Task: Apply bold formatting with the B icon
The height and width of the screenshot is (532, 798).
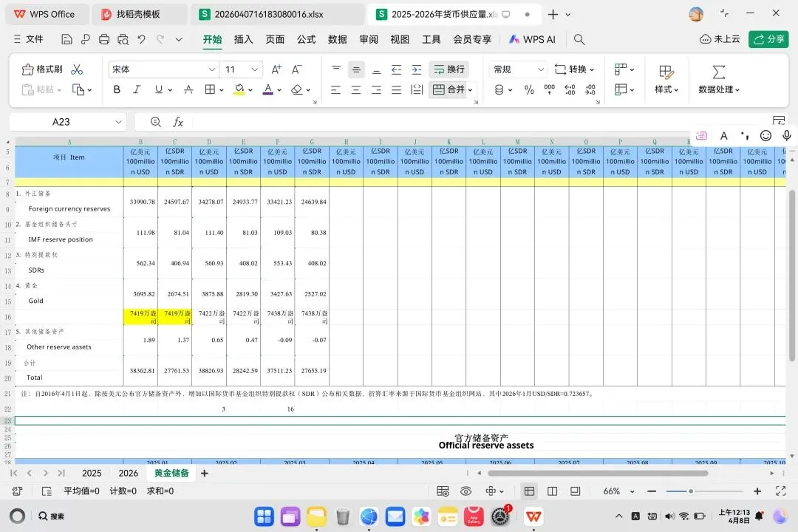Action: [117, 89]
